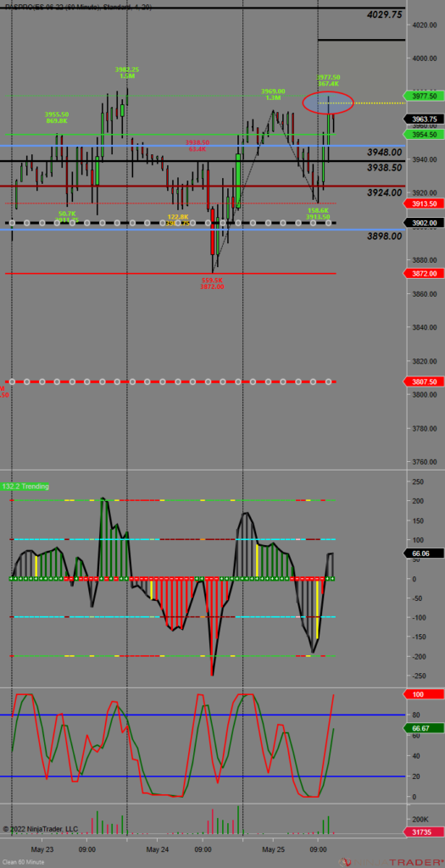Viewport: 445px width, 868px height.
Task: Select the green 3977.50 price marker
Action: [x=425, y=96]
